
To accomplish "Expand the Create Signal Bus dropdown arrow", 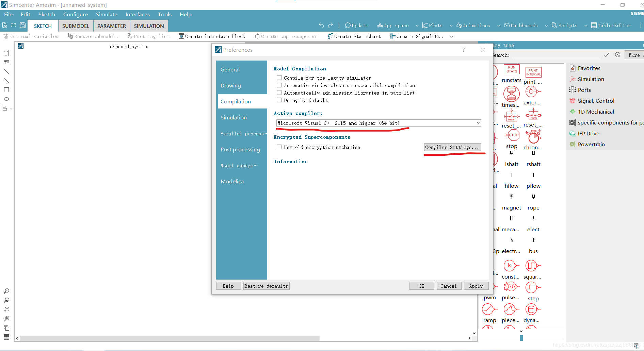I will click(451, 36).
